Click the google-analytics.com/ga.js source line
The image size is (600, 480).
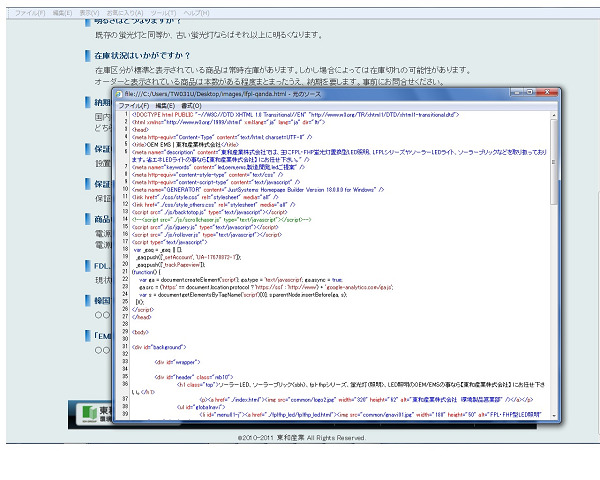(x=266, y=287)
